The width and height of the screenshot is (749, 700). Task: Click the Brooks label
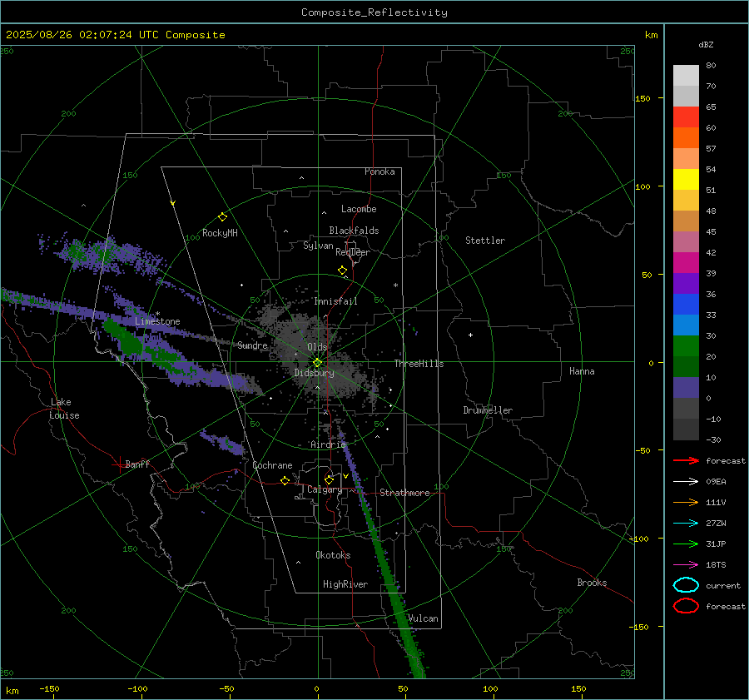pyautogui.click(x=592, y=583)
